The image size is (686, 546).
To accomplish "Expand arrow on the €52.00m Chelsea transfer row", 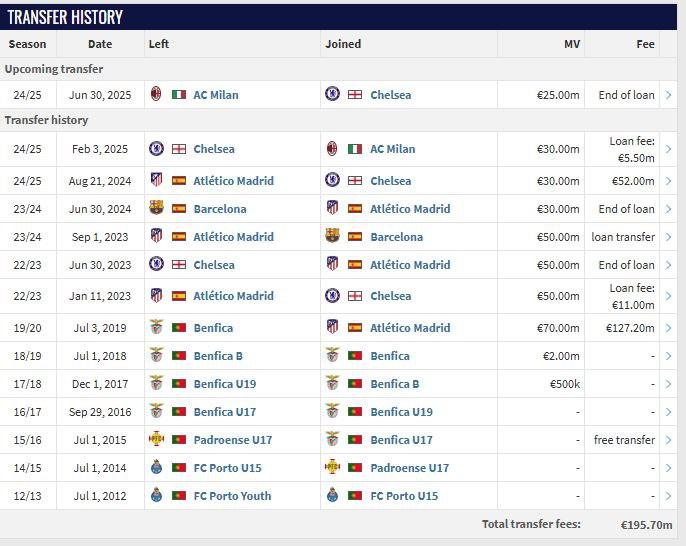I will pyautogui.click(x=668, y=181).
